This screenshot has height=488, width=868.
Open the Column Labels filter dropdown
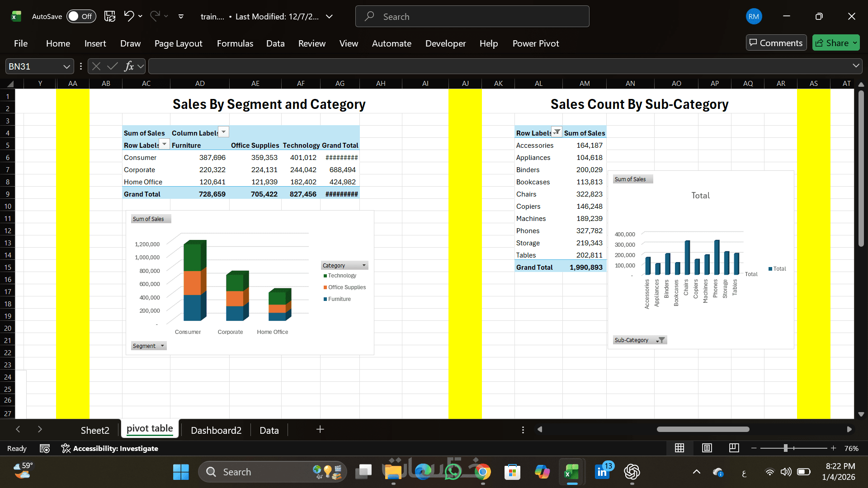(x=223, y=132)
